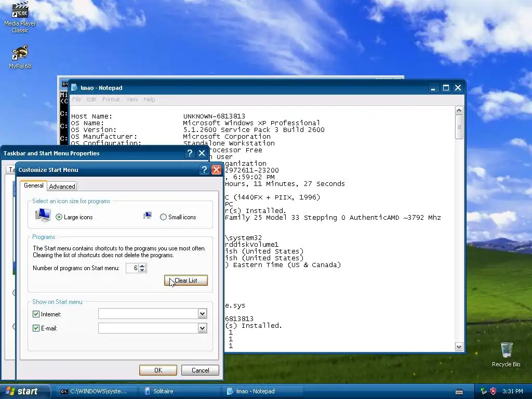Click the Host Name line in Notepad
Viewport: 532px width, 399px height.
tap(158, 116)
